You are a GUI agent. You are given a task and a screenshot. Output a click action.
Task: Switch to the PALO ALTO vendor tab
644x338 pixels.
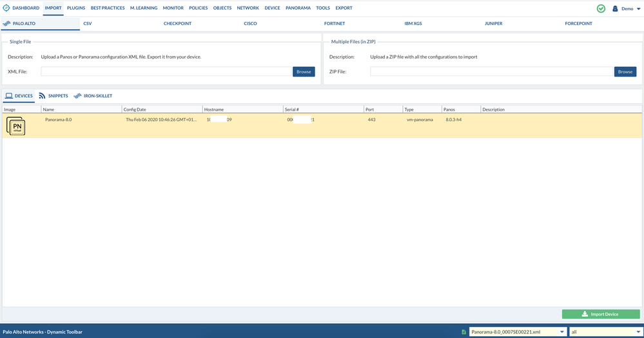point(40,23)
